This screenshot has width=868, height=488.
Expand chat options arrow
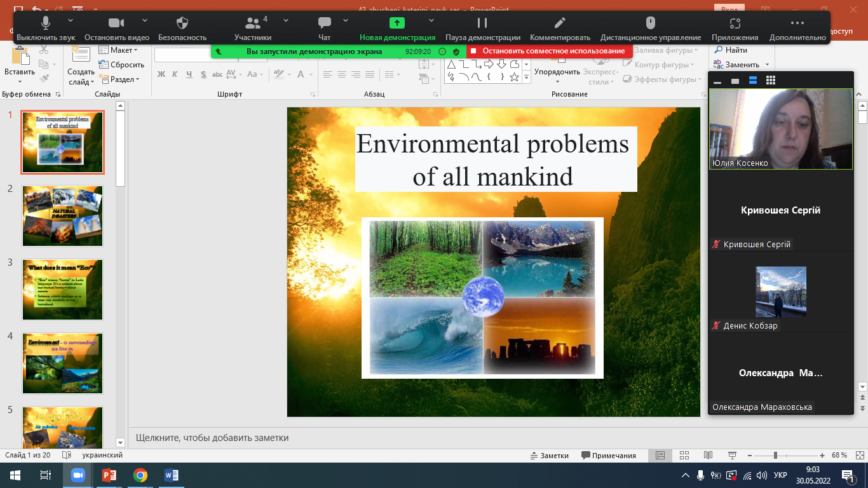point(346,20)
